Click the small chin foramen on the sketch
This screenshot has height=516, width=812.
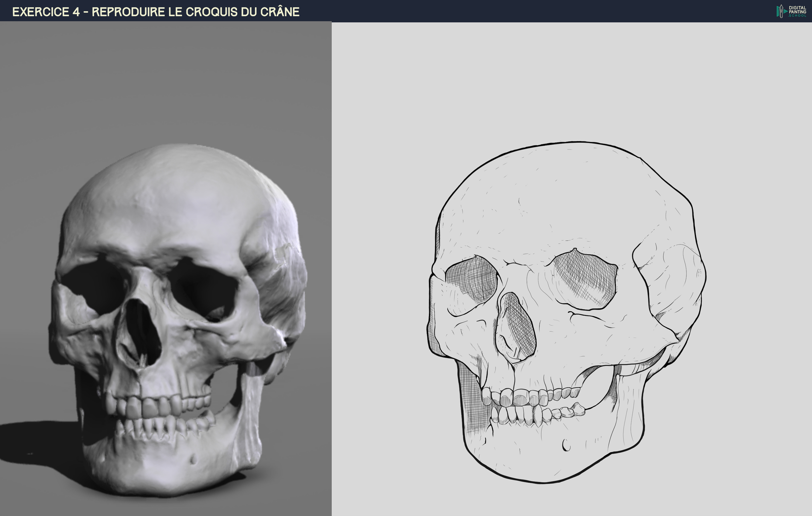click(566, 445)
